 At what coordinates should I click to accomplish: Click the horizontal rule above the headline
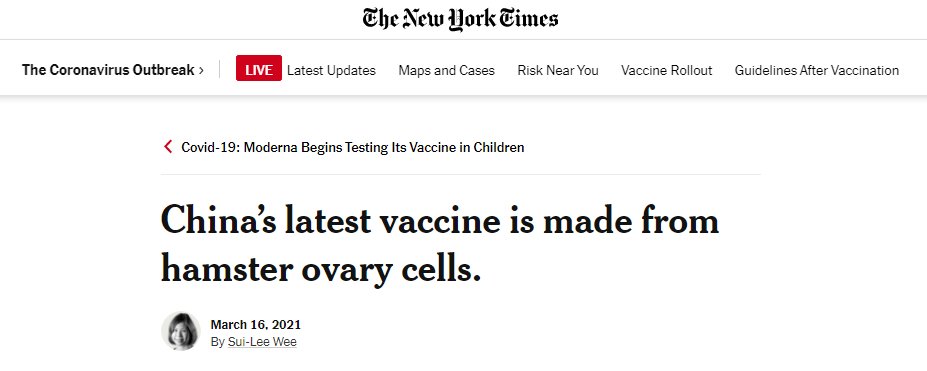click(x=461, y=174)
